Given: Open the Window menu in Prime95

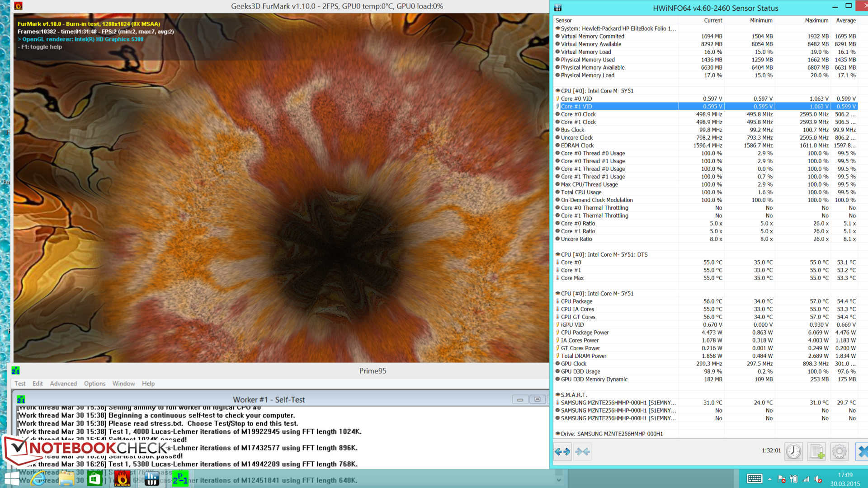Looking at the screenshot, I should (x=123, y=383).
